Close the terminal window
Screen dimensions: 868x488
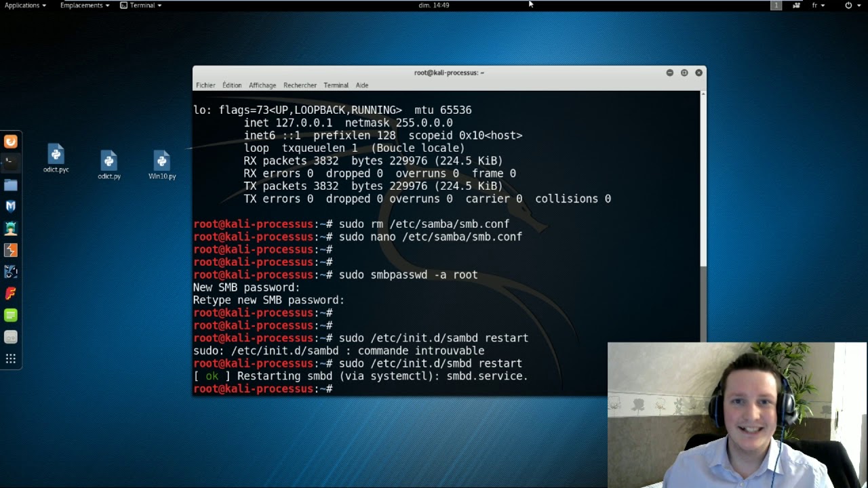698,73
